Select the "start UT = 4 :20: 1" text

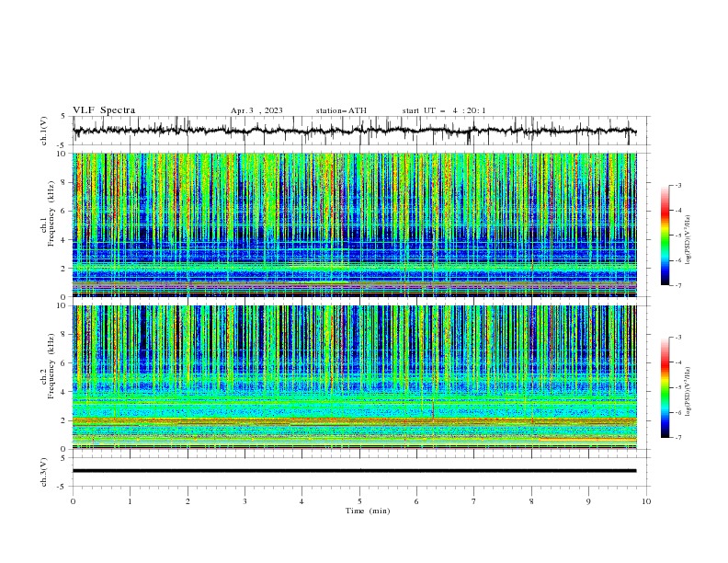(444, 110)
